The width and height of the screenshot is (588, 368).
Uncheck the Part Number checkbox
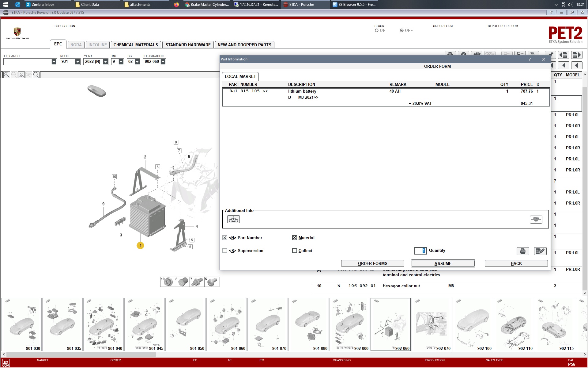(x=225, y=238)
